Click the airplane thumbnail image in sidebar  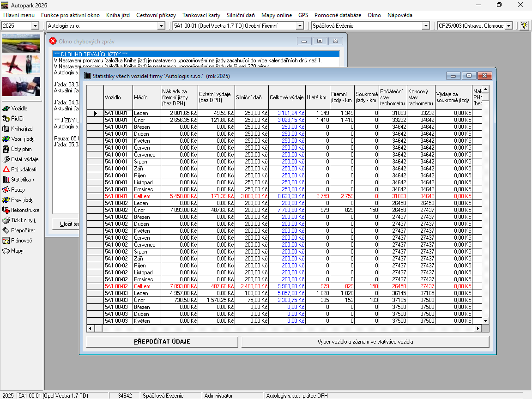21,65
